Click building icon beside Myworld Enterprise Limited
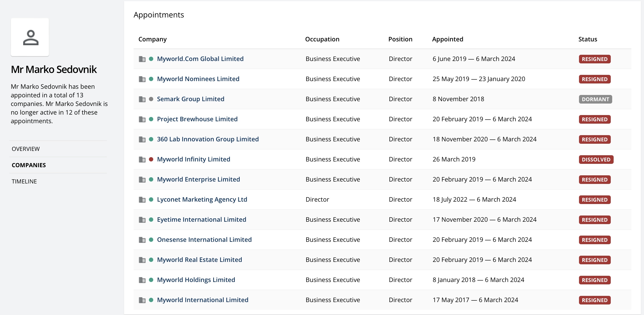 point(142,179)
